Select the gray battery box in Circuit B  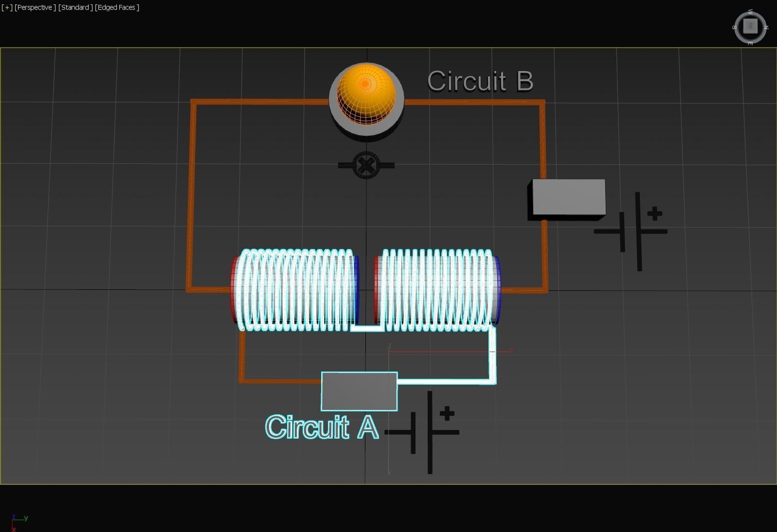click(567, 199)
